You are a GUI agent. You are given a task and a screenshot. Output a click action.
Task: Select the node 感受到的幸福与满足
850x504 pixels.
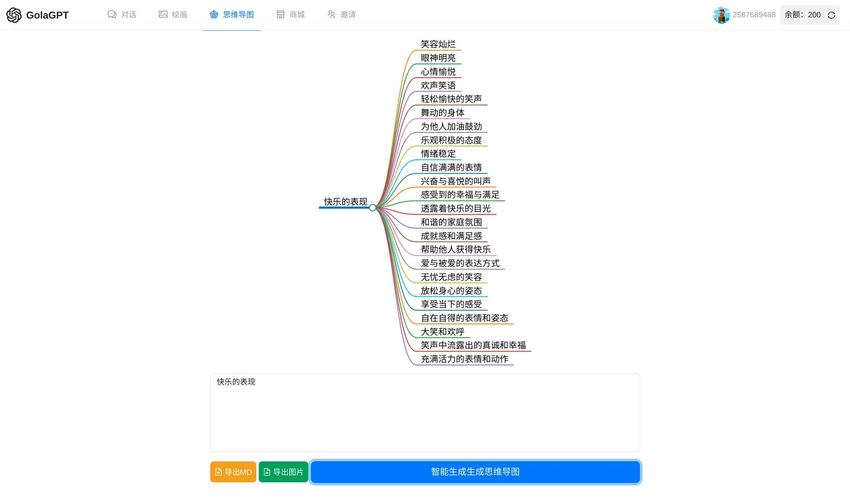[x=460, y=195]
